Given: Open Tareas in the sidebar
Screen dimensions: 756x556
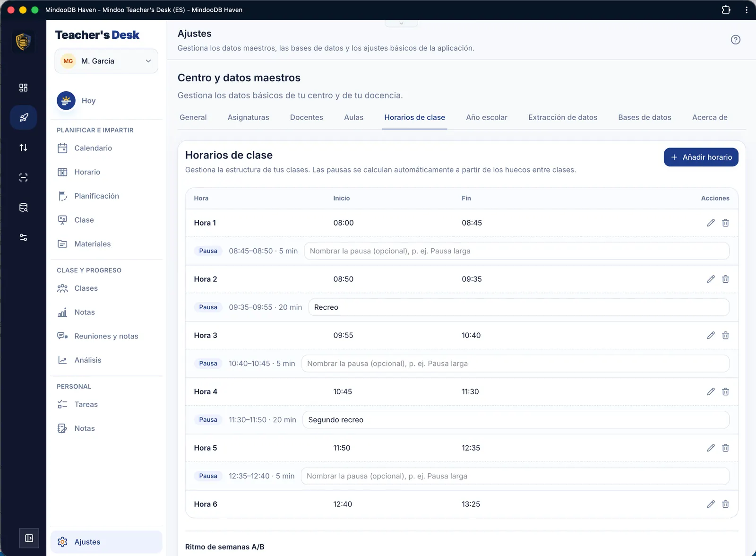Looking at the screenshot, I should pyautogui.click(x=106, y=404).
